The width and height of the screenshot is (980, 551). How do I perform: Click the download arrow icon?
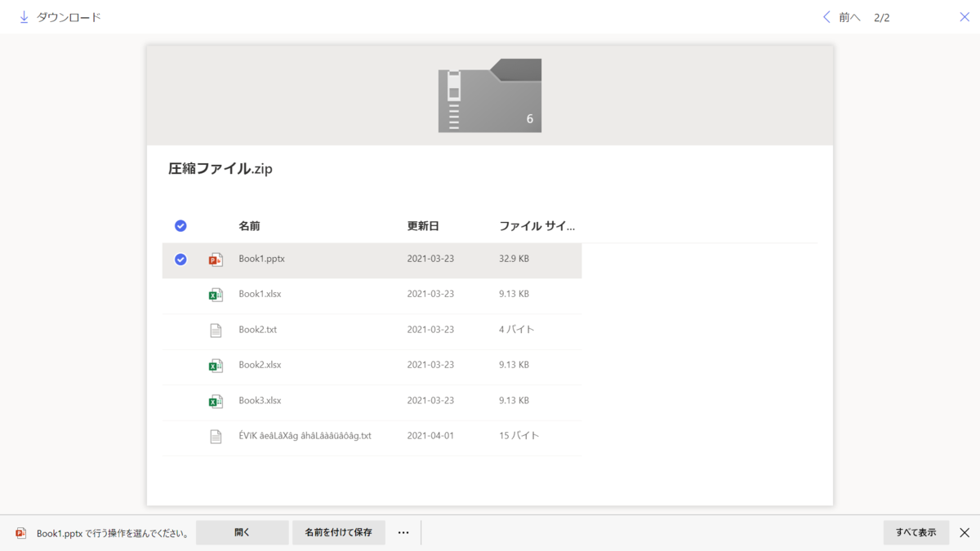(24, 17)
